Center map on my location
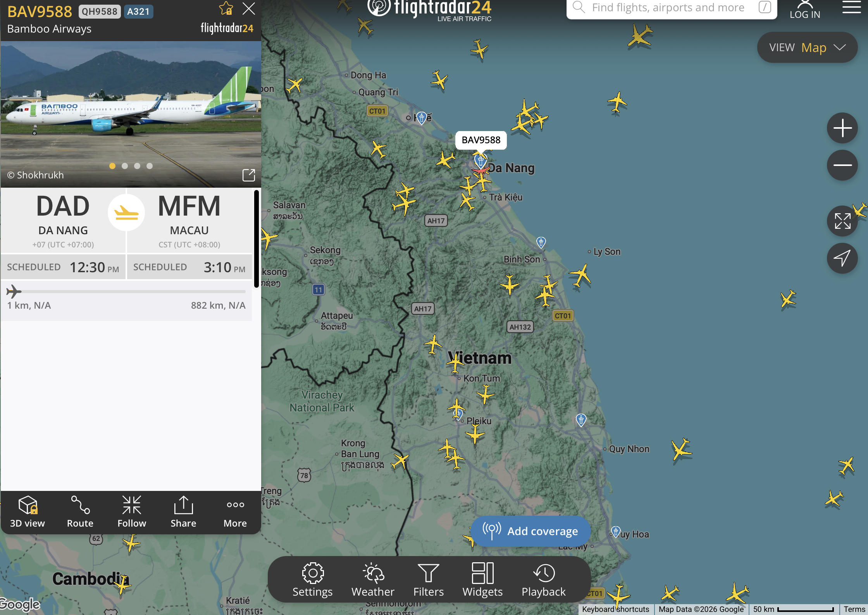 pyautogui.click(x=842, y=258)
